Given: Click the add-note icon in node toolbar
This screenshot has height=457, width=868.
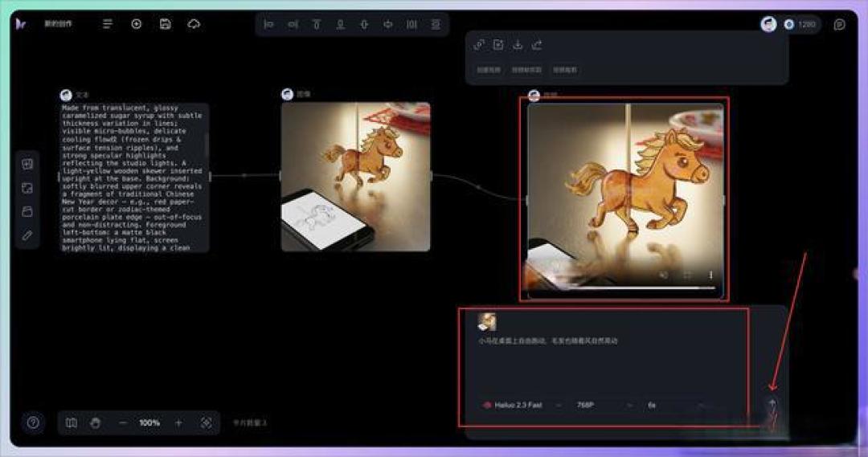Looking at the screenshot, I should pyautogui.click(x=498, y=45).
